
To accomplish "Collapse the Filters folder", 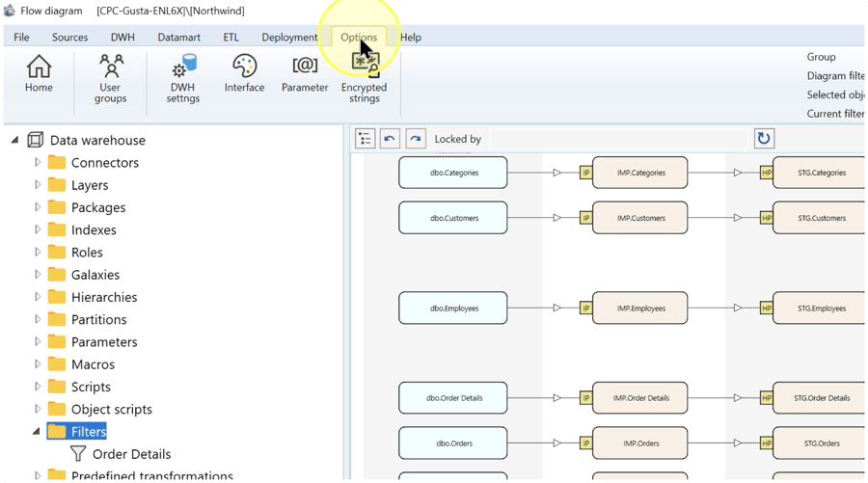I will 37,432.
